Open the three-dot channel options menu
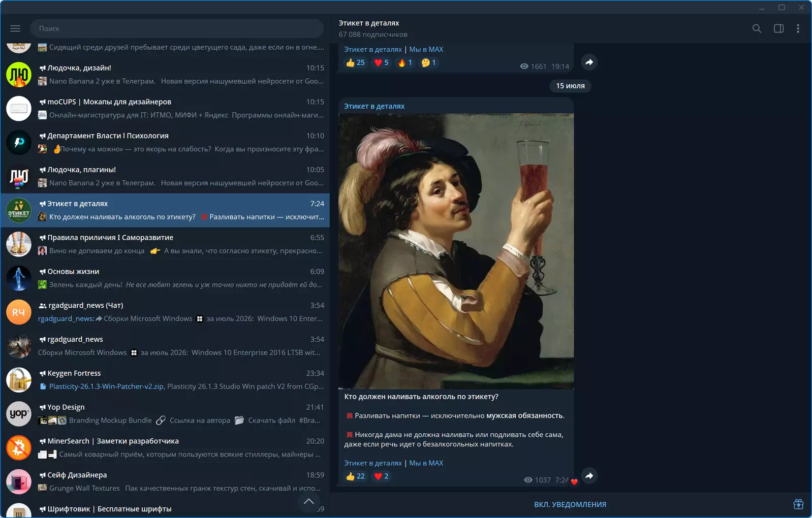The image size is (812, 518). point(798,28)
